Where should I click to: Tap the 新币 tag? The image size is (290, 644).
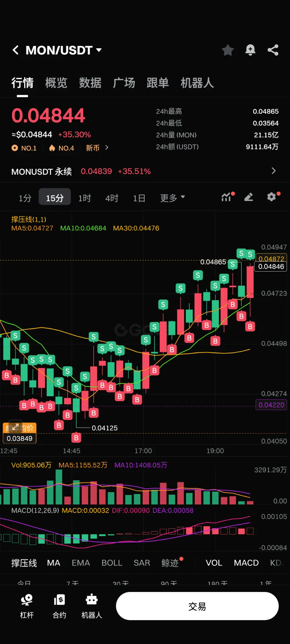[x=93, y=148]
